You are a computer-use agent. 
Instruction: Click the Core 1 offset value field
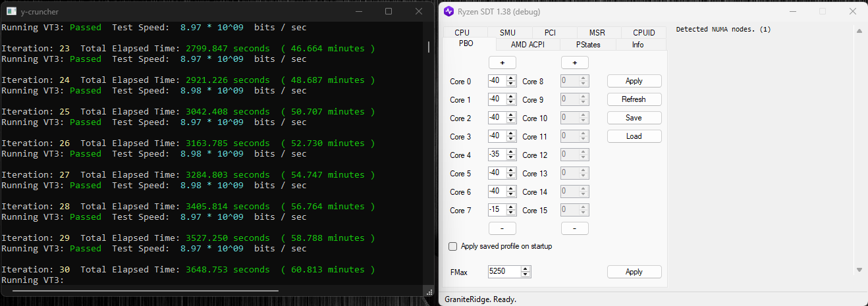pos(497,99)
